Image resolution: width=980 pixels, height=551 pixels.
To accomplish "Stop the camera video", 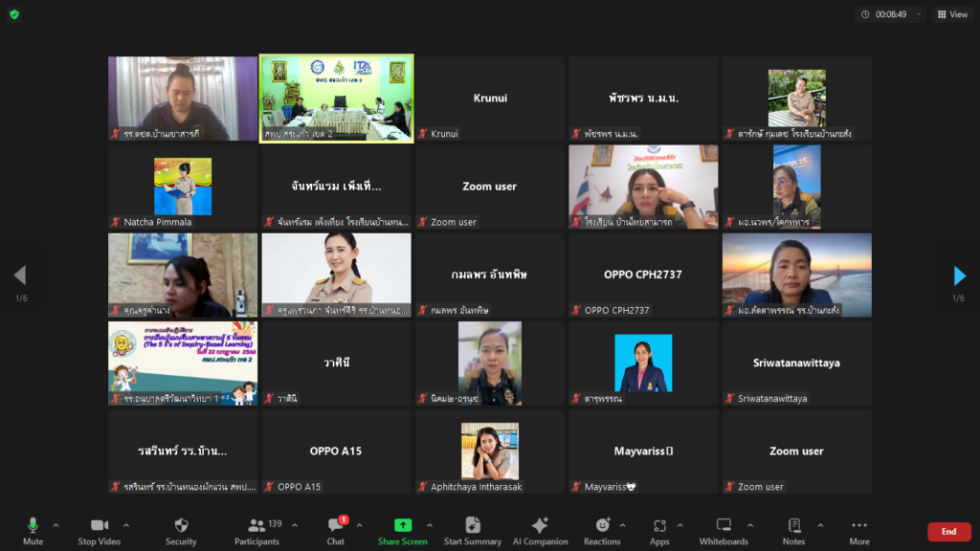I will 99,530.
